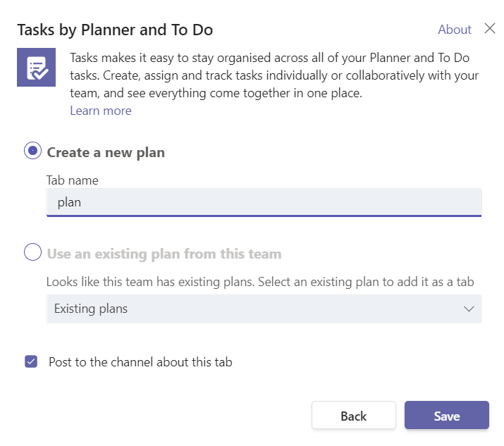Image resolution: width=504 pixels, height=446 pixels.
Task: Go back with the Back button
Action: click(354, 415)
